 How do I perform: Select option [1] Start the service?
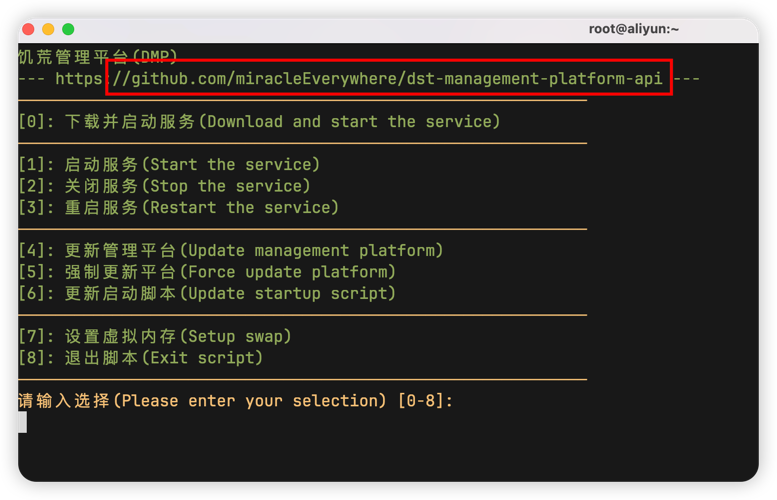(x=169, y=165)
